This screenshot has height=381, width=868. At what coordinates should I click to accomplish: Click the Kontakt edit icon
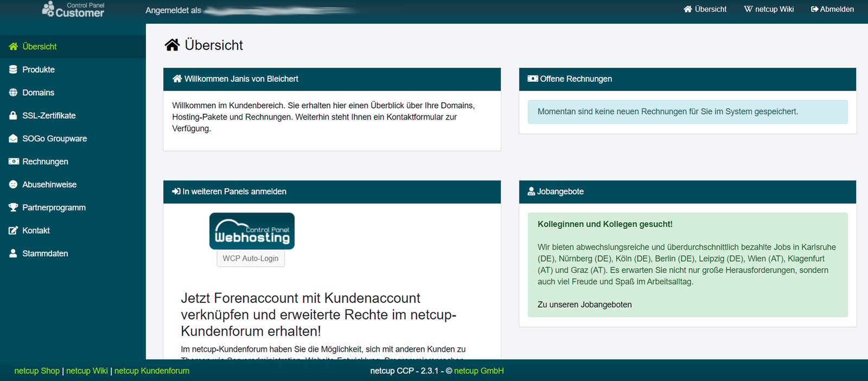pyautogui.click(x=14, y=230)
